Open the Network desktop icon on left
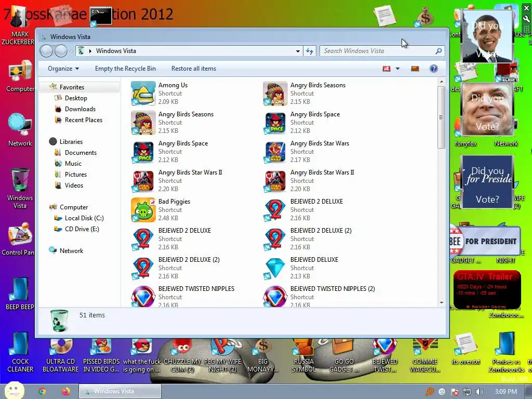This screenshot has height=399, width=532. 20,130
